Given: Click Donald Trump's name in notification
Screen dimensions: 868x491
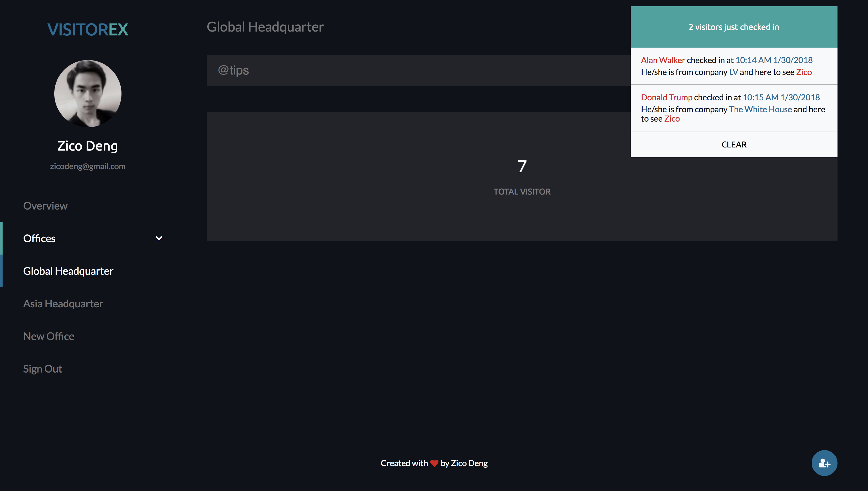Looking at the screenshot, I should point(666,98).
